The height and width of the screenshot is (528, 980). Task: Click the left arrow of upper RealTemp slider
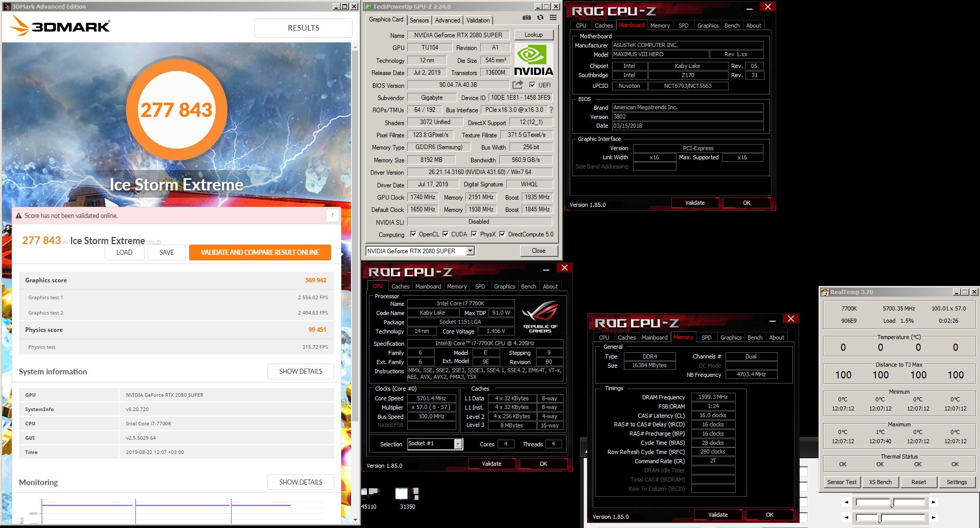[x=846, y=502]
